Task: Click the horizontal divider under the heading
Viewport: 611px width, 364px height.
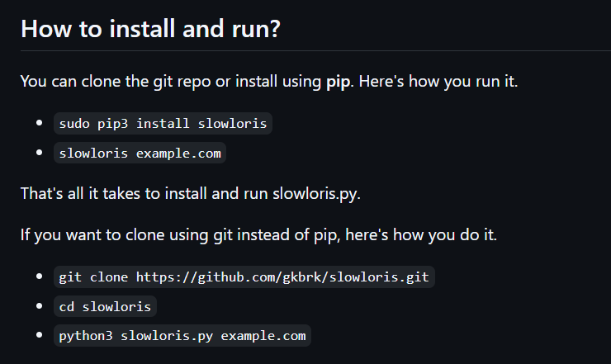Action: pos(315,50)
